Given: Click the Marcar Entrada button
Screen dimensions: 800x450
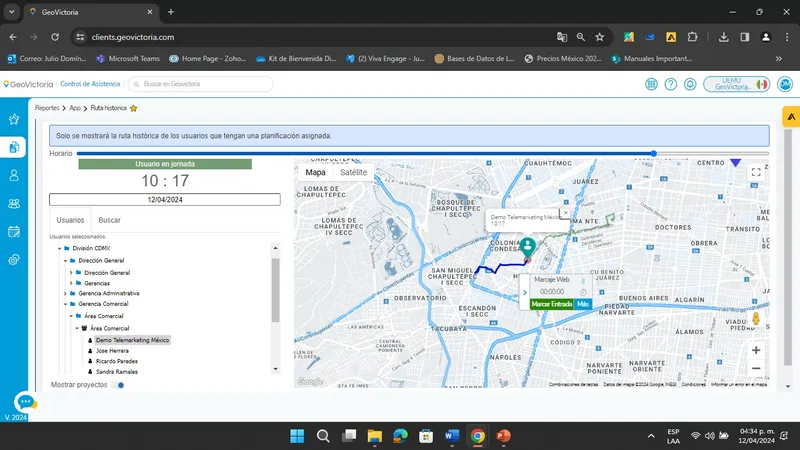Looking at the screenshot, I should click(x=552, y=304).
